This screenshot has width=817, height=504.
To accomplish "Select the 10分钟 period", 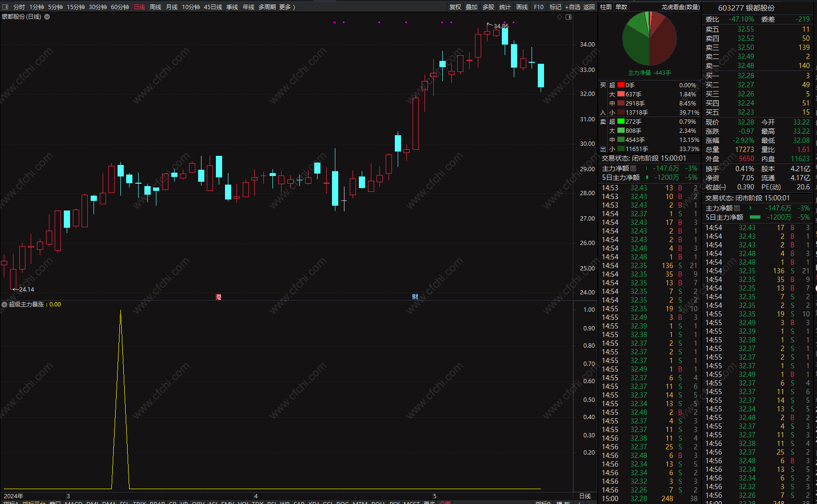I will click(x=191, y=7).
